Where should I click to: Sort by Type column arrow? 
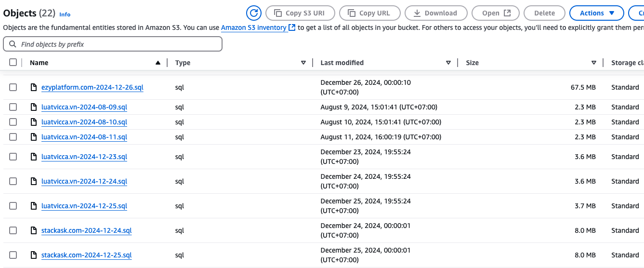pos(303,63)
